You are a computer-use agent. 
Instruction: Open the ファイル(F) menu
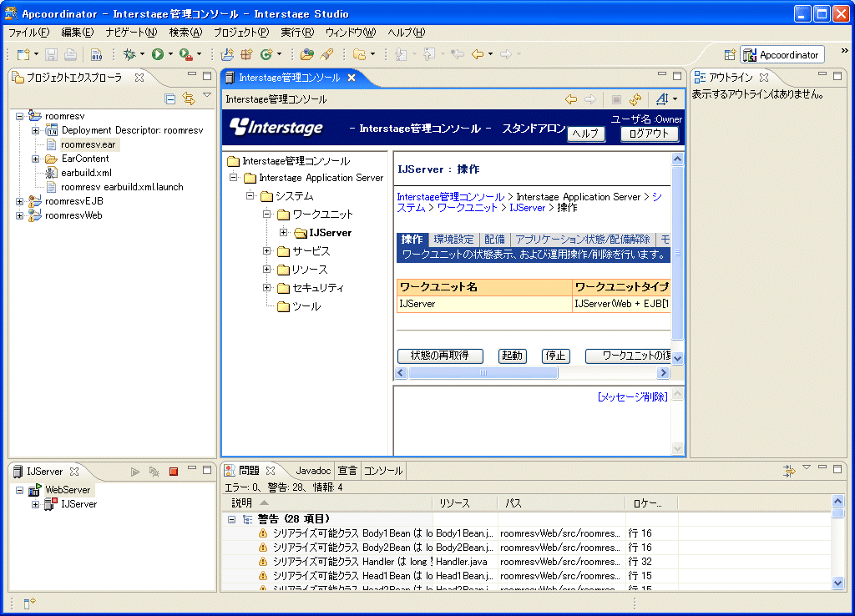coord(29,33)
